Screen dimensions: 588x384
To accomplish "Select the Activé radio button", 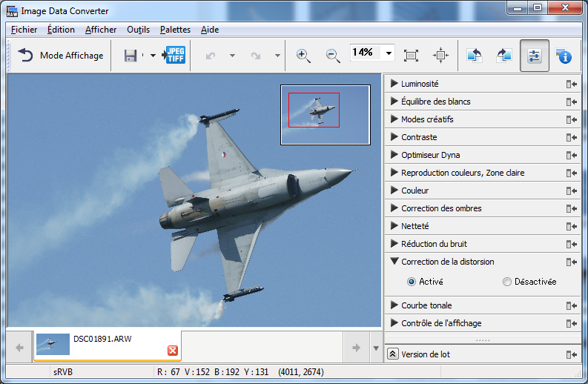I will click(412, 282).
